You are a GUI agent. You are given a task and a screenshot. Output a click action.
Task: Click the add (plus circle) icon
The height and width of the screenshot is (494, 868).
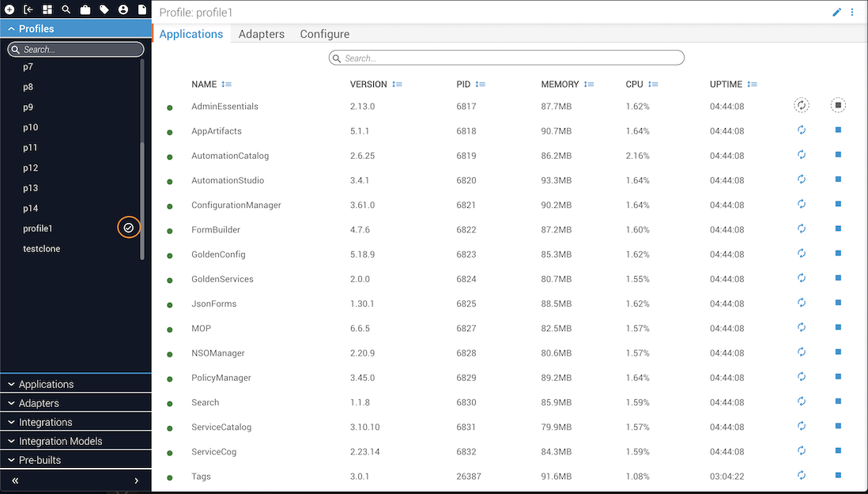pyautogui.click(x=9, y=9)
